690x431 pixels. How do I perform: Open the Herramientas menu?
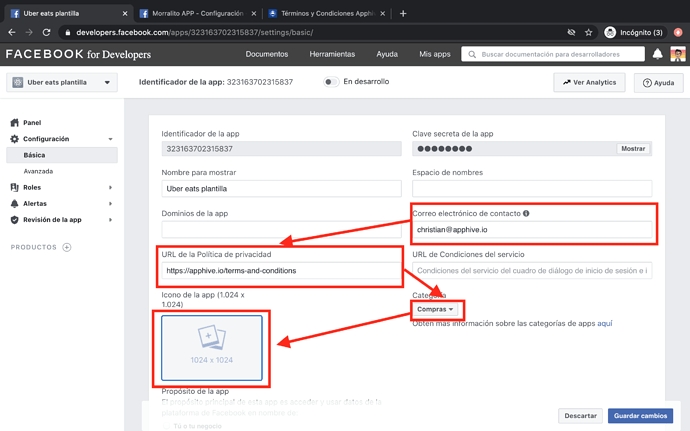[x=332, y=54]
